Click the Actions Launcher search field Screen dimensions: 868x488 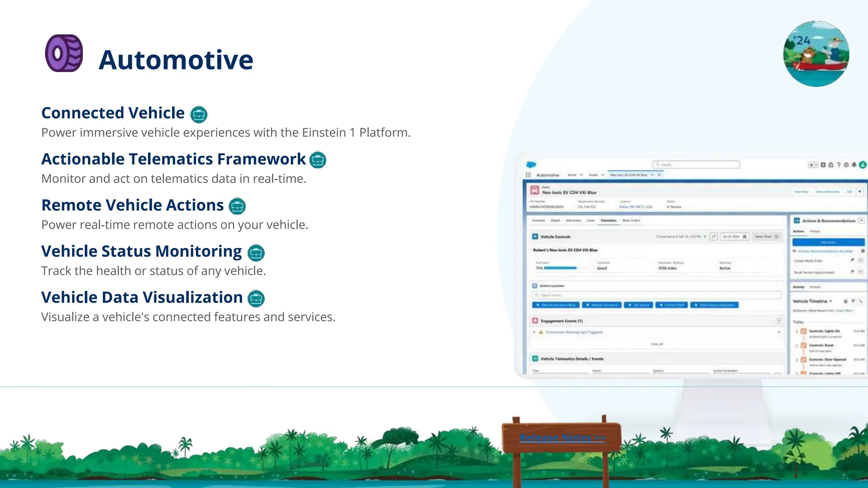tap(656, 295)
